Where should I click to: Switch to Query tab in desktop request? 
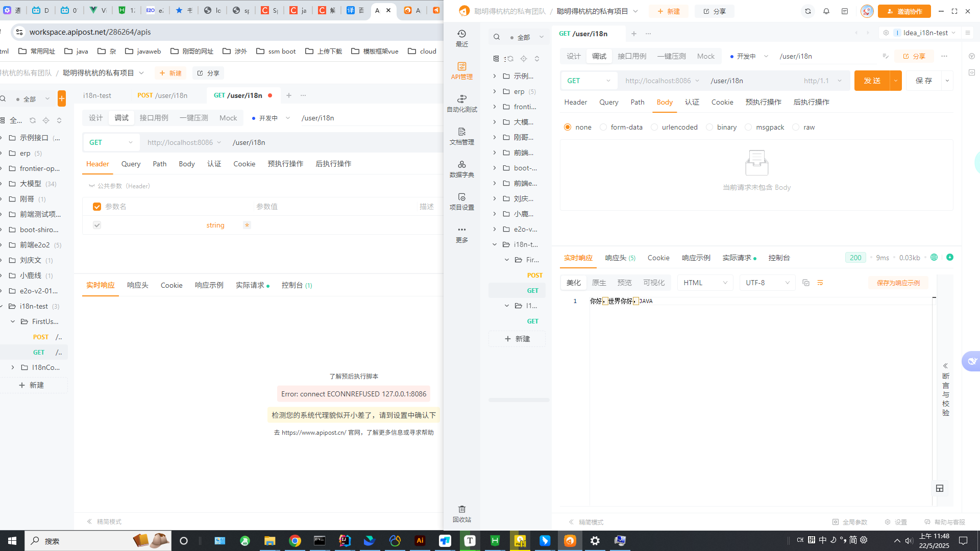tap(608, 102)
